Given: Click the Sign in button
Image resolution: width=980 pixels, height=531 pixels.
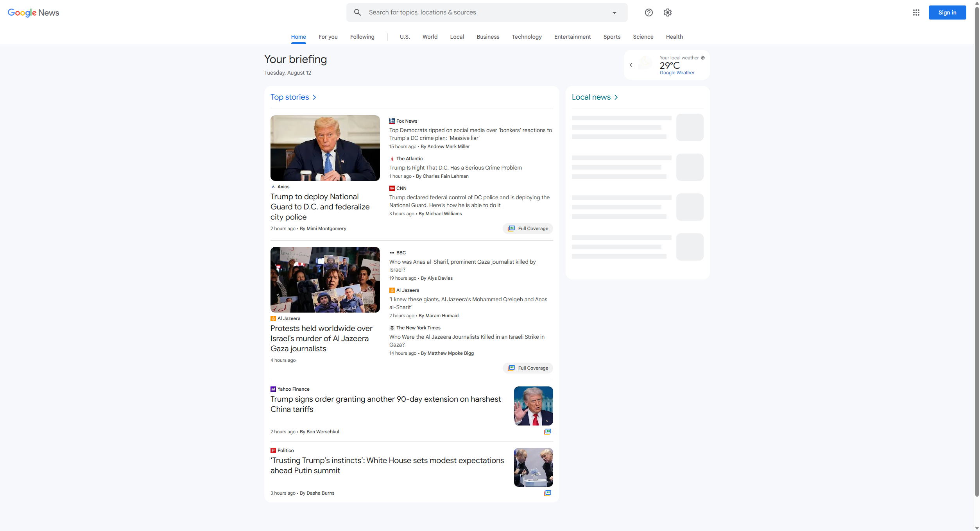Looking at the screenshot, I should coord(947,13).
